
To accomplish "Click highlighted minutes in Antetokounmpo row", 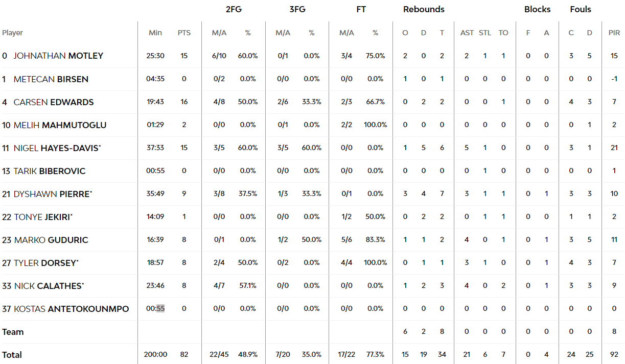I will coord(160,309).
